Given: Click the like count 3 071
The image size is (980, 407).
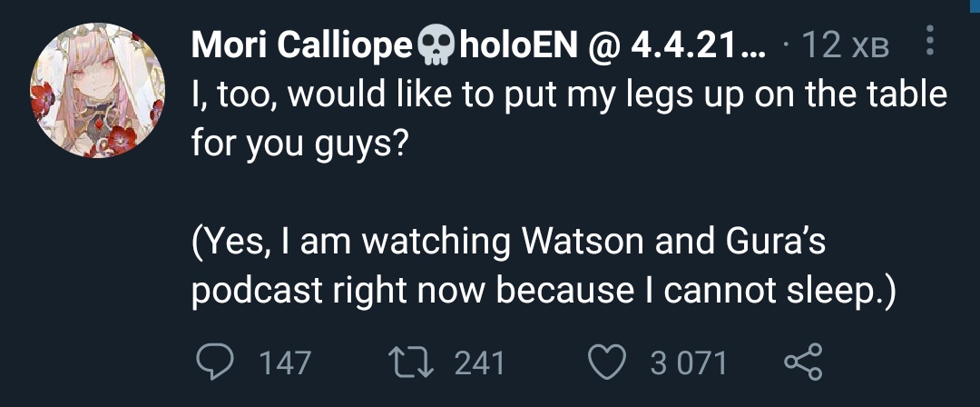Looking at the screenshot, I should click(x=689, y=363).
